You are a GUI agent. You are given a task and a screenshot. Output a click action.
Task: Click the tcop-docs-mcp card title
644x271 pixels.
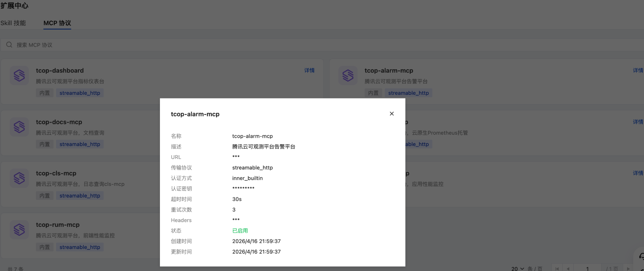coord(59,122)
